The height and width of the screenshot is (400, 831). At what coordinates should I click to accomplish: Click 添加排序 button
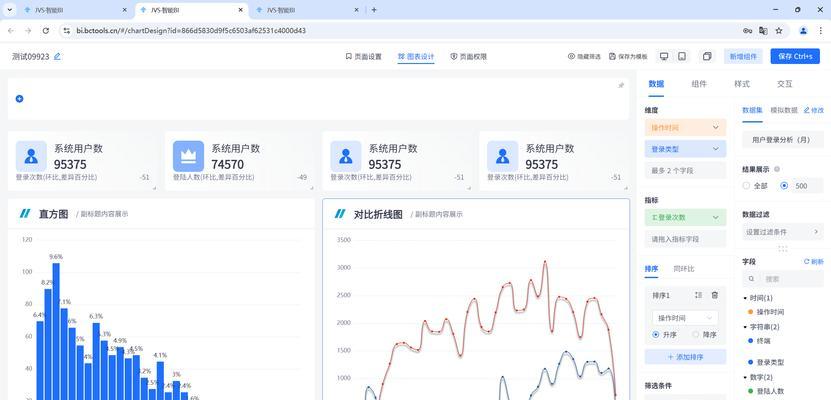tap(685, 357)
